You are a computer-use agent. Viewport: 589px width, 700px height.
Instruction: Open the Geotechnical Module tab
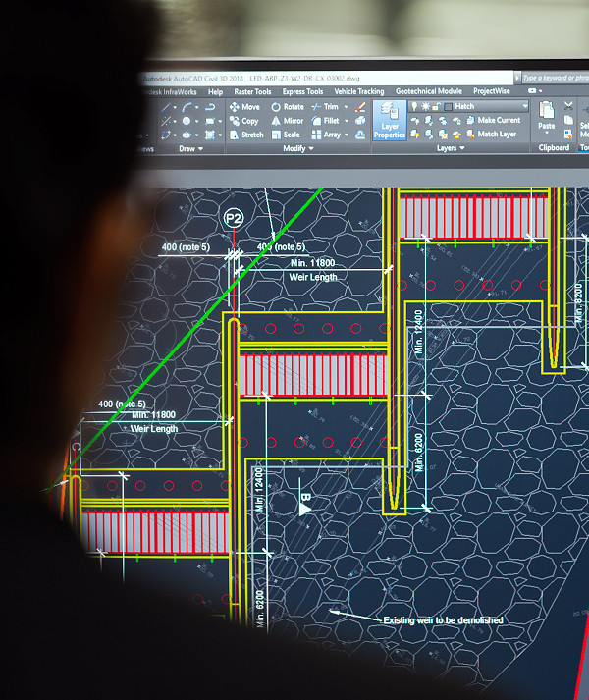[429, 91]
